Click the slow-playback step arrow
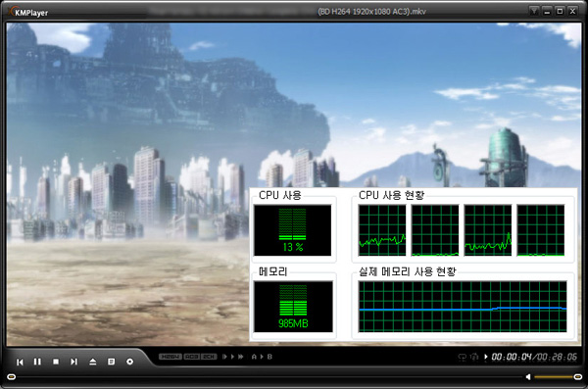Image resolution: width=588 pixels, height=389 pixels. (224, 357)
